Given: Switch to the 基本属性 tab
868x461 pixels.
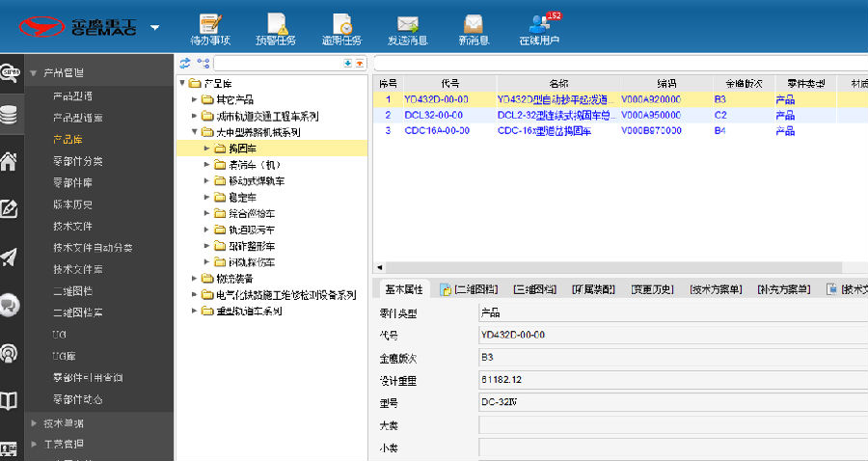Looking at the screenshot, I should (404, 289).
